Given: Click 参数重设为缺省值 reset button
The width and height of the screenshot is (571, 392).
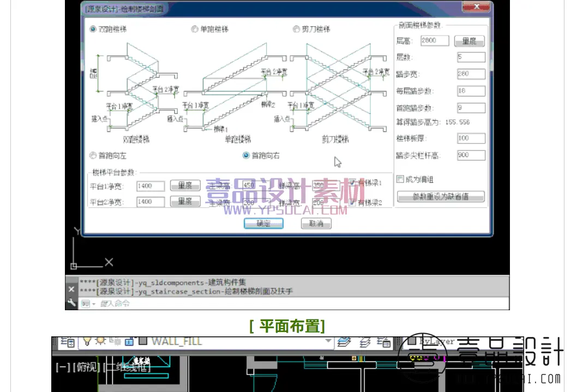Looking at the screenshot, I should click(x=441, y=197).
